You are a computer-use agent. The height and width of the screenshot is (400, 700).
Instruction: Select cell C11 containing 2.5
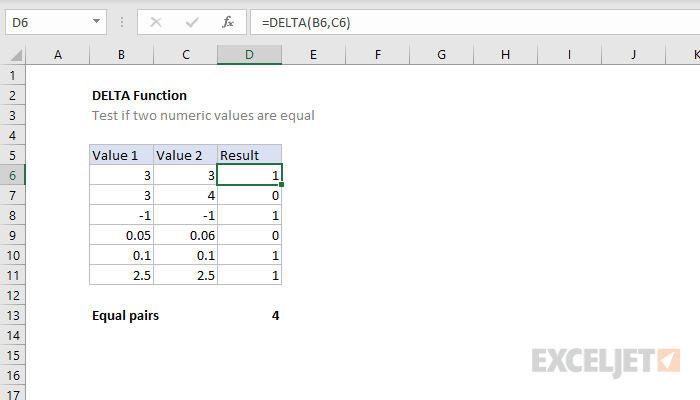point(186,275)
